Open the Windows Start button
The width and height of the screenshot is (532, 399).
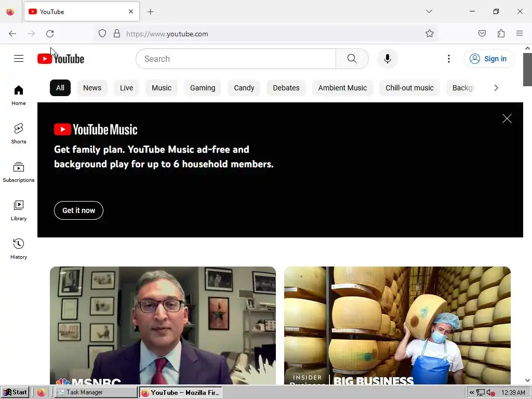pos(15,392)
